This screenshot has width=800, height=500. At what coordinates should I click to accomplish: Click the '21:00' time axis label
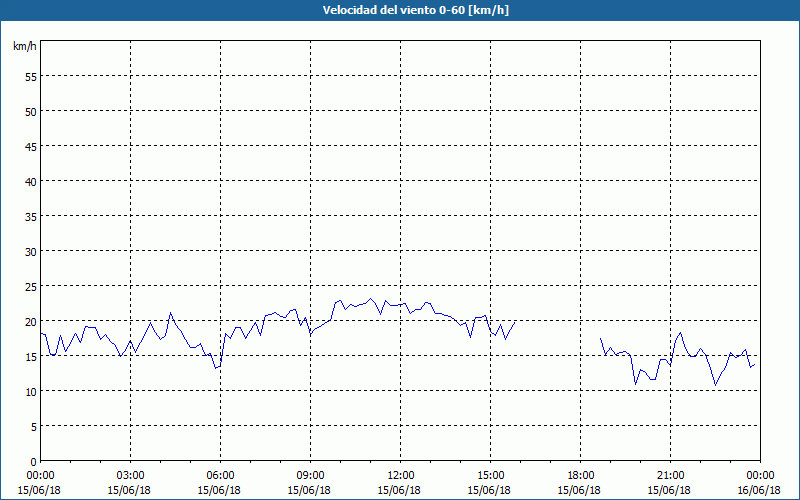pyautogui.click(x=669, y=476)
